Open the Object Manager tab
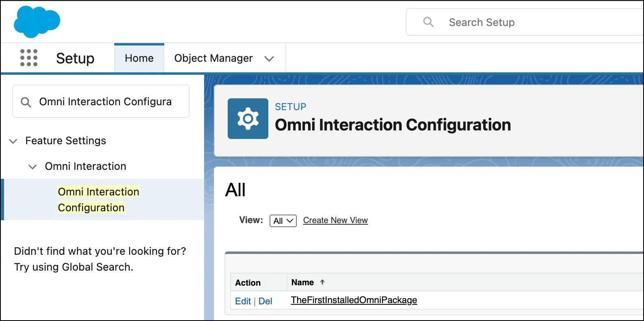The image size is (644, 321). pos(213,58)
